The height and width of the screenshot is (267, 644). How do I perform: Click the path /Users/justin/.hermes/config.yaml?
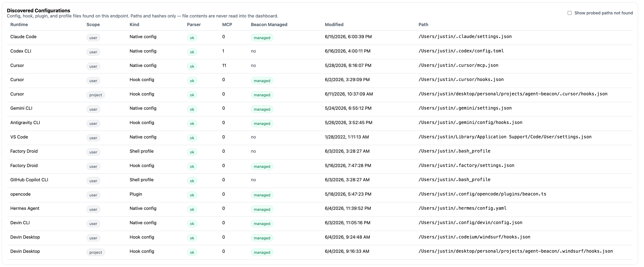(x=462, y=208)
